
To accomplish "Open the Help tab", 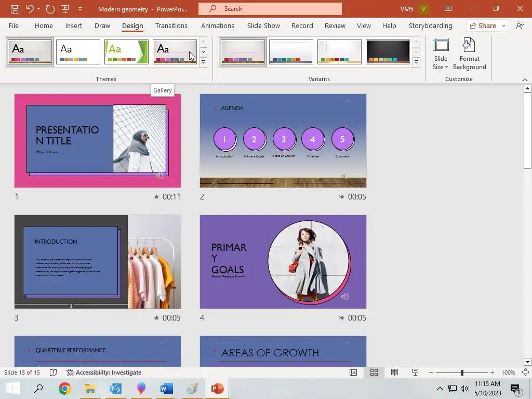I will coord(389,26).
